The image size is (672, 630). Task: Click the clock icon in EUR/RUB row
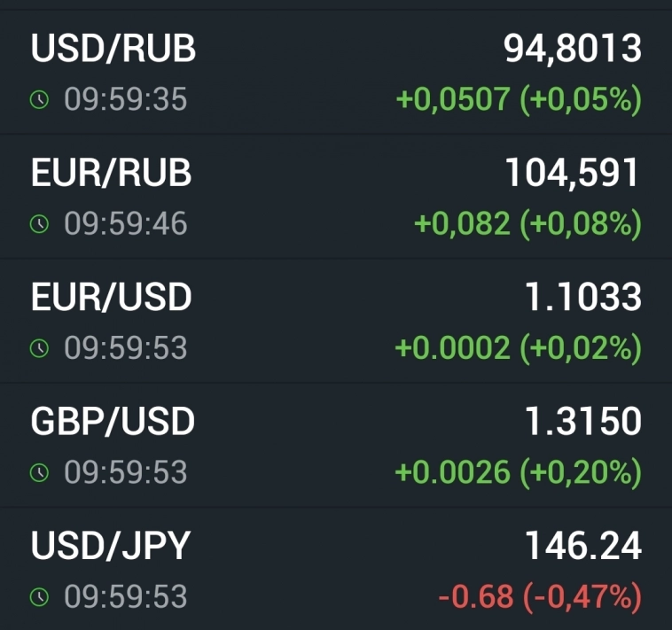pos(39,224)
